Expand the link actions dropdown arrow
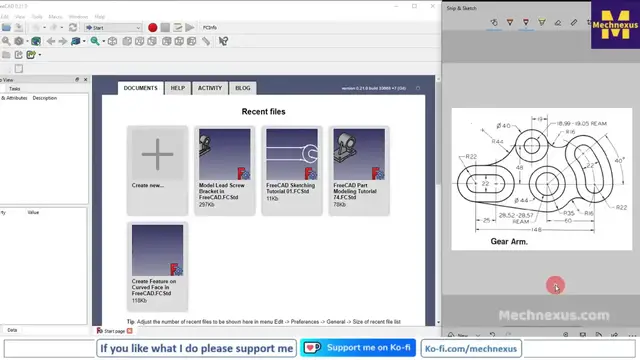This screenshot has width=640, height=360. (x=40, y=55)
